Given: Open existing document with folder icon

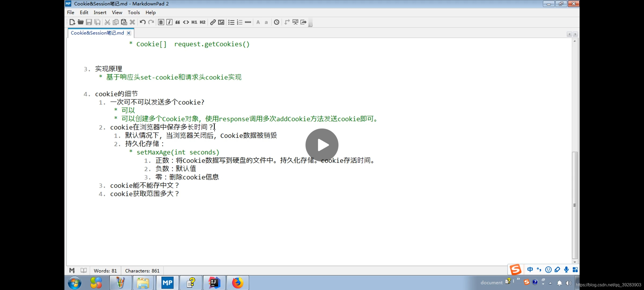Looking at the screenshot, I should pos(80,22).
